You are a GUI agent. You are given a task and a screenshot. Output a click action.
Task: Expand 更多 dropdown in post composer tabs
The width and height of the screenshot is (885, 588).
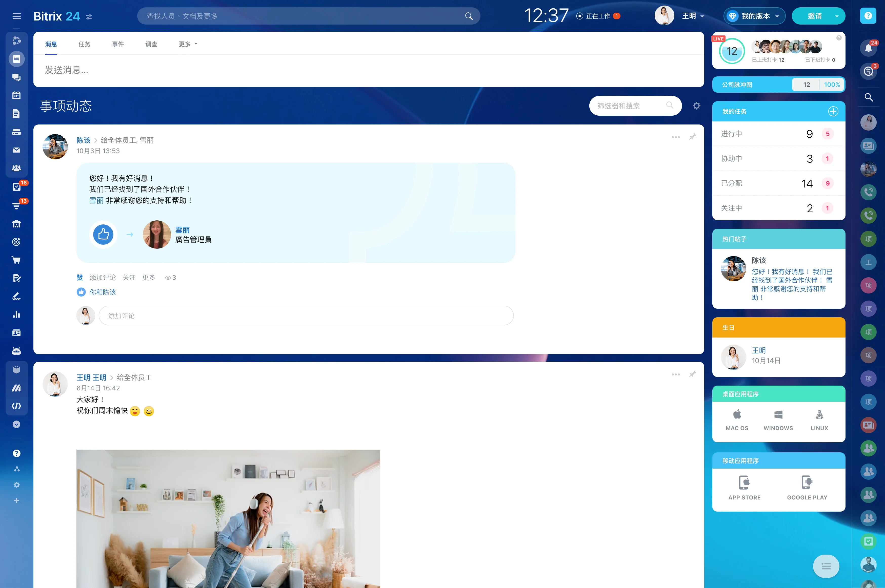coord(188,44)
